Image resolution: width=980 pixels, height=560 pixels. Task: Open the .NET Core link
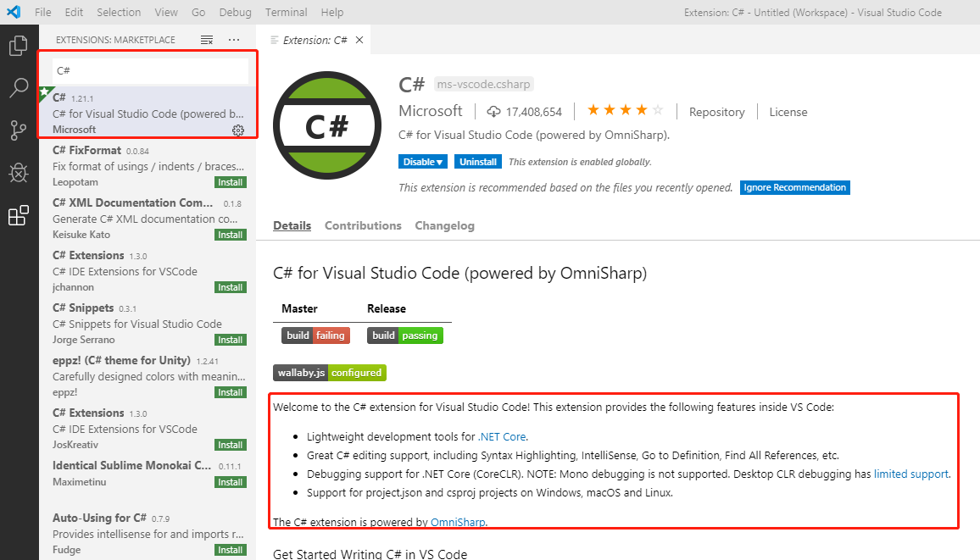pos(502,437)
